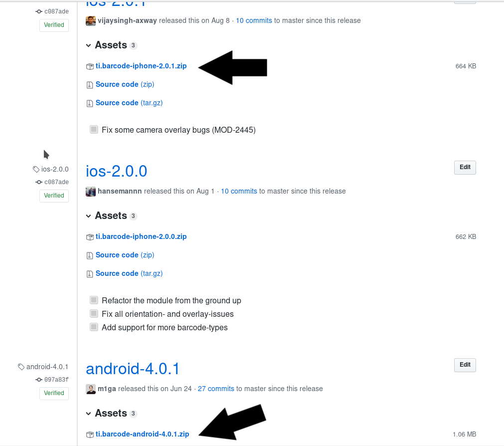This screenshot has height=446, width=504.
Task: Edit the ios-2.0.0 release
Action: point(465,168)
